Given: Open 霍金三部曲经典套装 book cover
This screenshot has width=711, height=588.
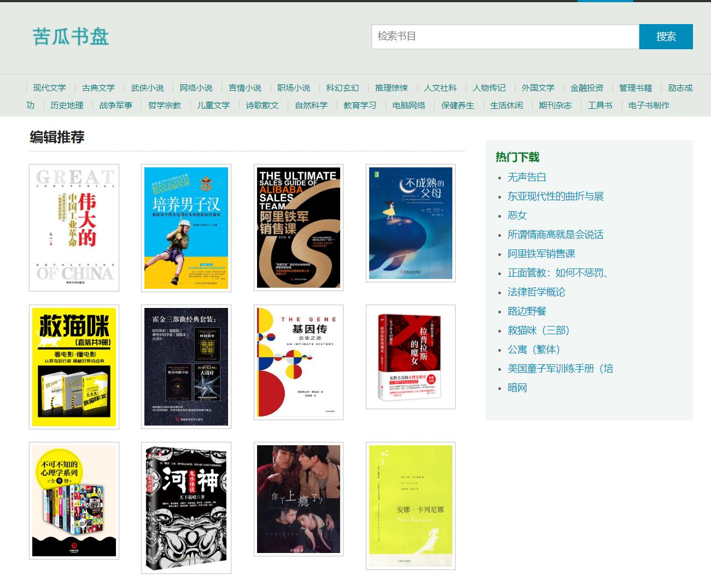Looking at the screenshot, I should tap(186, 366).
